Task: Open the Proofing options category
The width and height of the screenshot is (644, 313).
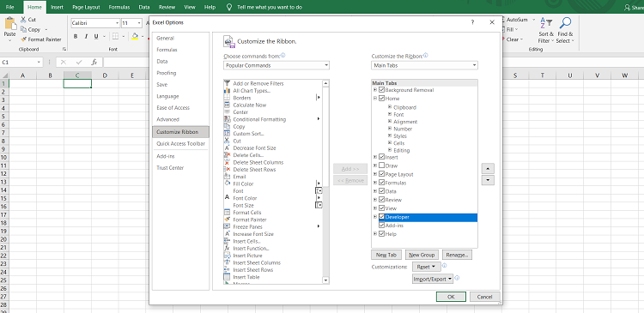Action: point(180,73)
